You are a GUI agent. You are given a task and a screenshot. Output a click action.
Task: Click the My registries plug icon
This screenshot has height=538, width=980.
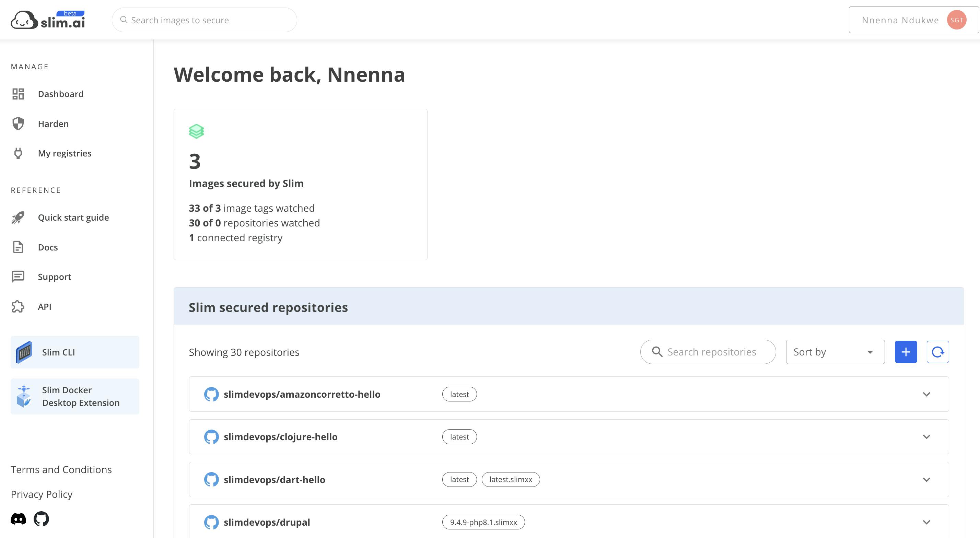18,153
